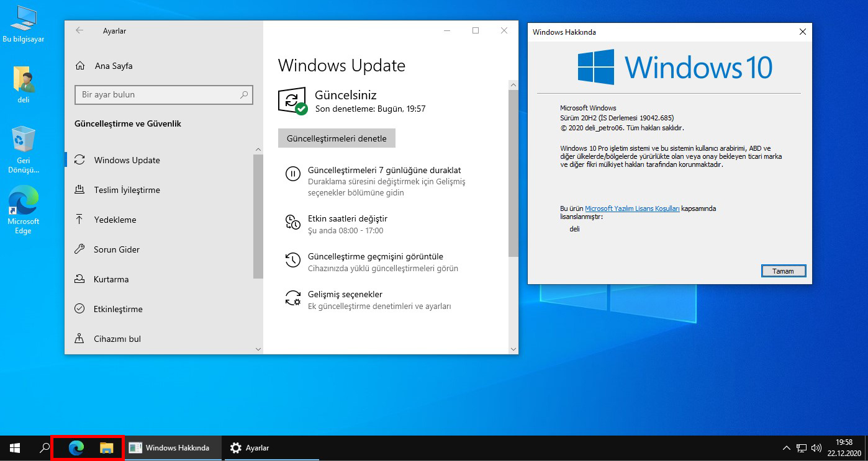Click the Sorun Gider wrench icon
Image resolution: width=868 pixels, height=461 pixels.
tap(79, 249)
